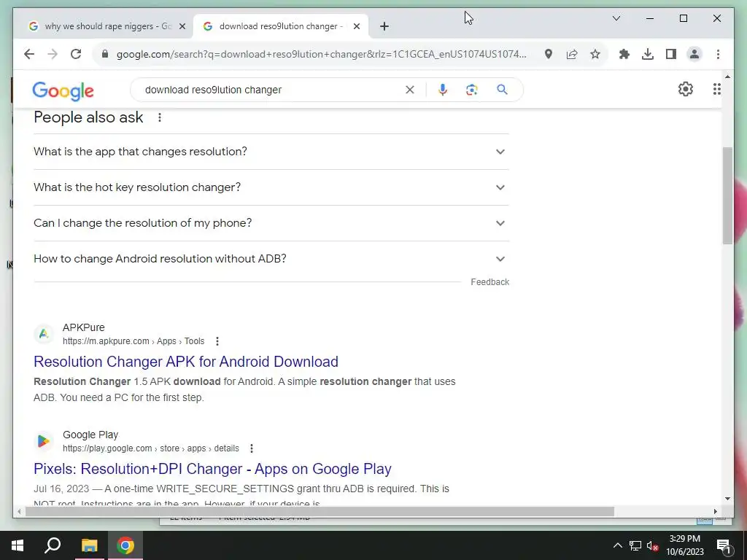View site information lock icon
Viewport: 747px width, 560px height.
[x=105, y=54]
